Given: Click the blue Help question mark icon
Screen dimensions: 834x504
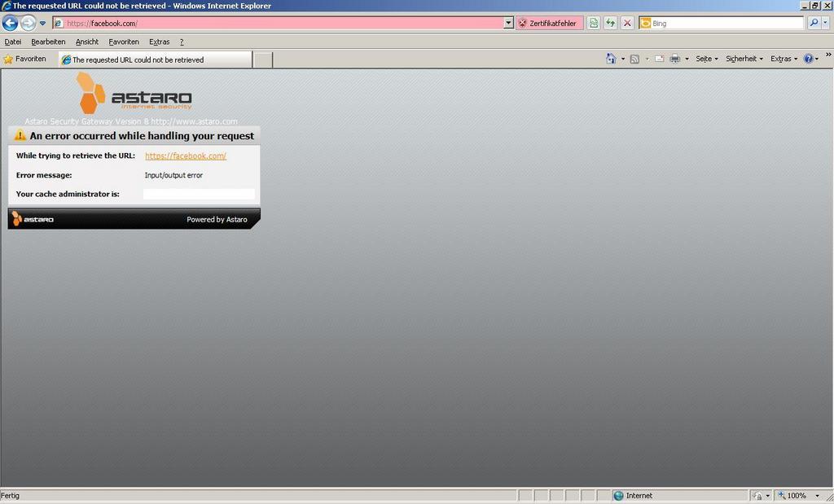Looking at the screenshot, I should tap(808, 59).
